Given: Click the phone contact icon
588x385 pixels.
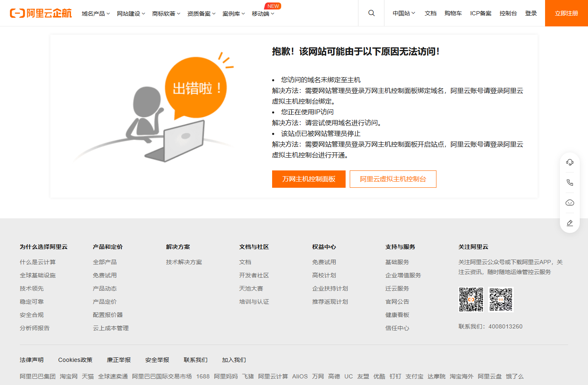Looking at the screenshot, I should 570,182.
